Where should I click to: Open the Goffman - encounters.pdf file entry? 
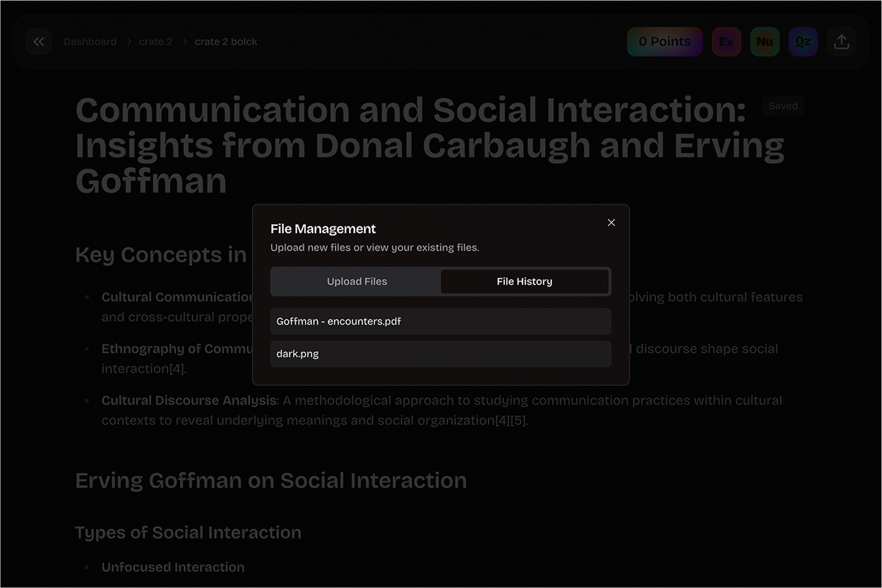(x=440, y=321)
